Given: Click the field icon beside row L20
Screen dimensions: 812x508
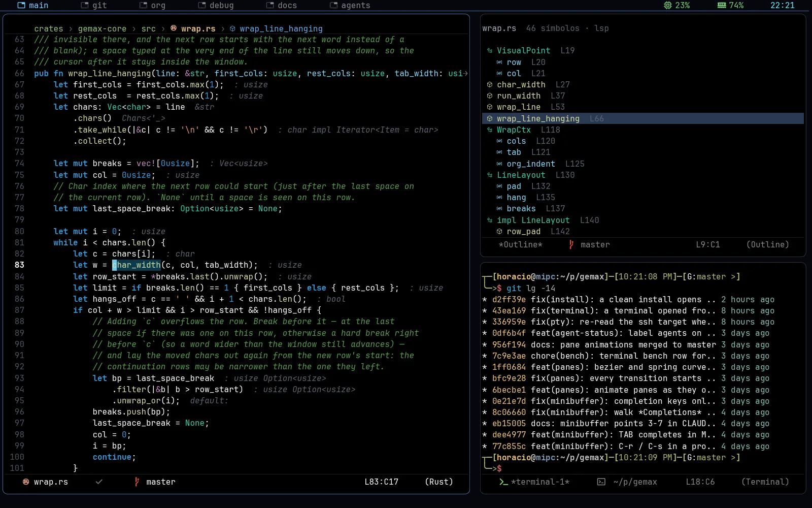Looking at the screenshot, I should point(499,62).
